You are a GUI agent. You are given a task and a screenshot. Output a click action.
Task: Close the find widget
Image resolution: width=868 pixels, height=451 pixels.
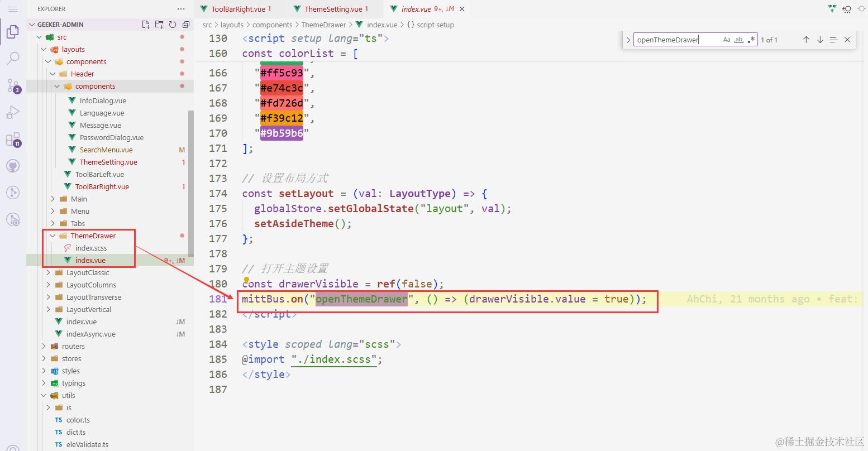tap(847, 40)
